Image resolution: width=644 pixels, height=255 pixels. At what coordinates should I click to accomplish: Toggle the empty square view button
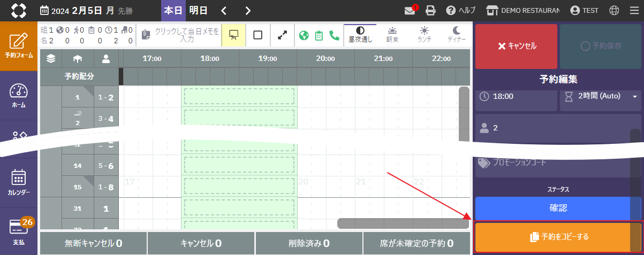(257, 35)
